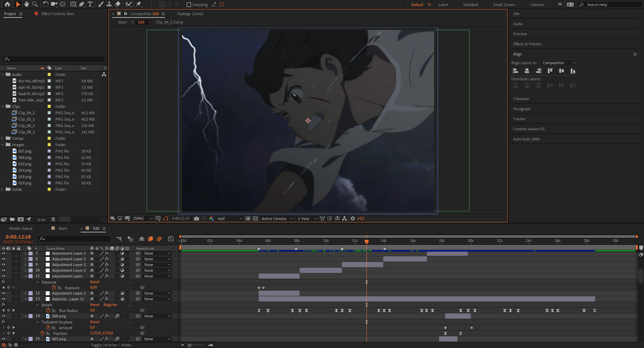Click the yellow label swatch for Audio folder
Image resolution: width=644 pixels, height=348 pixels.
[49, 75]
